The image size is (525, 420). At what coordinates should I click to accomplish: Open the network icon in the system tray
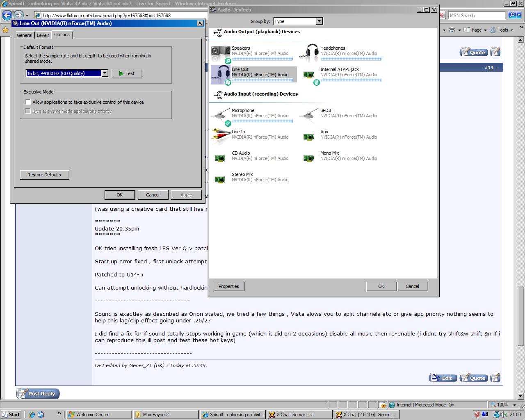coord(495,415)
